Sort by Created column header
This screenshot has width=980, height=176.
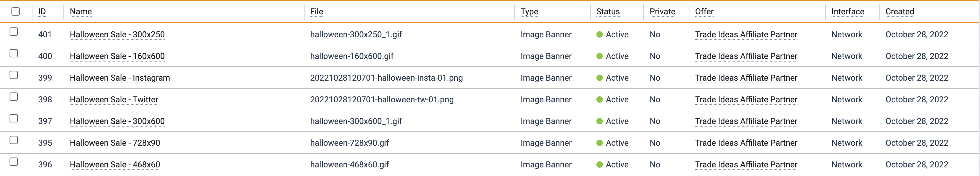tap(899, 12)
